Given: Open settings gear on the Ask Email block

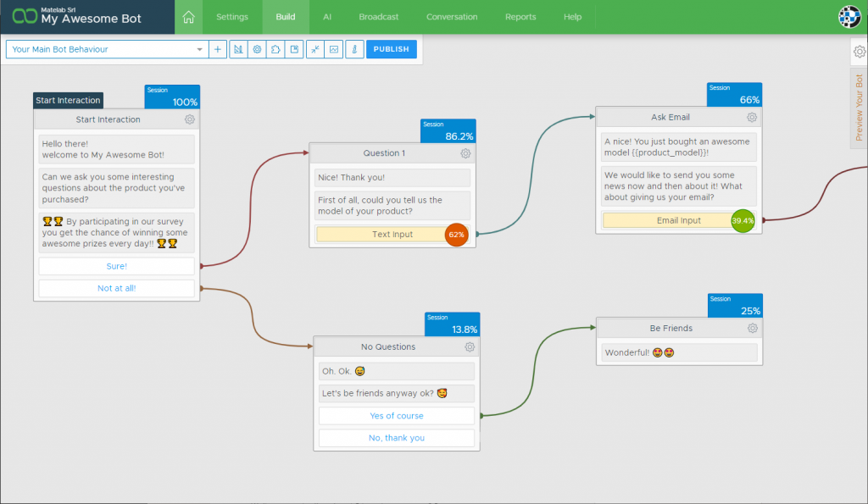Looking at the screenshot, I should 752,118.
